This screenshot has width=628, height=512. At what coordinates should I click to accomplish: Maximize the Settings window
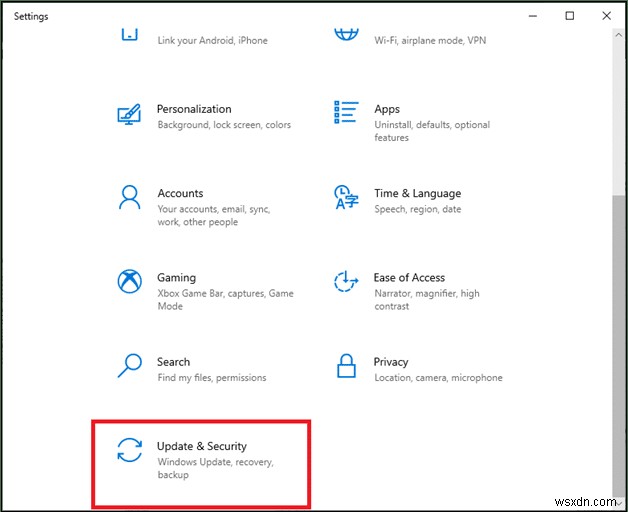coord(570,16)
